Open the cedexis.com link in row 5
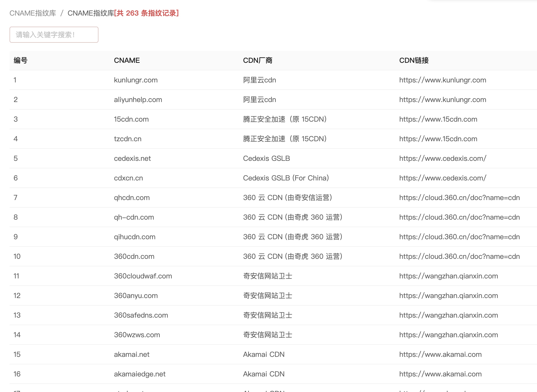This screenshot has height=392, width=537. pos(443,158)
